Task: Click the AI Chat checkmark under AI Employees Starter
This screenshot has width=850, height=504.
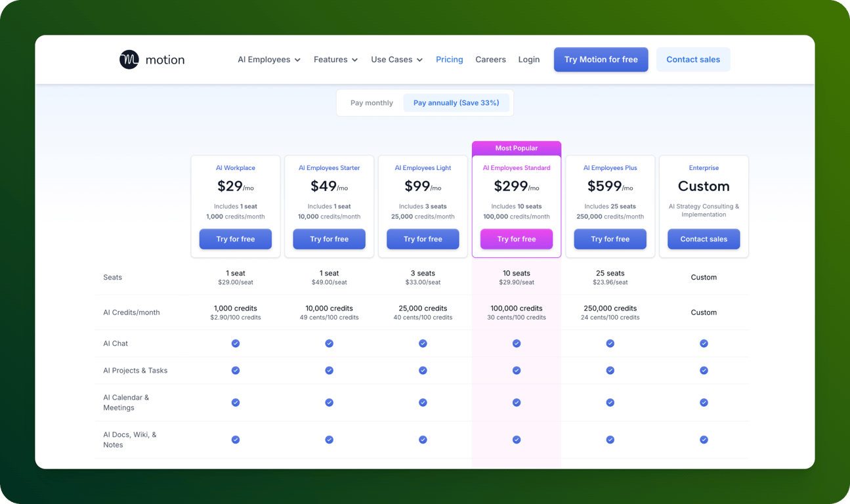Action: tap(329, 343)
